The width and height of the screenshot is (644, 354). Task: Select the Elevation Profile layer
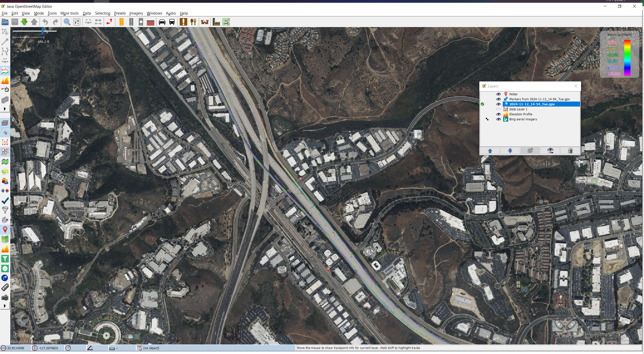click(x=521, y=114)
